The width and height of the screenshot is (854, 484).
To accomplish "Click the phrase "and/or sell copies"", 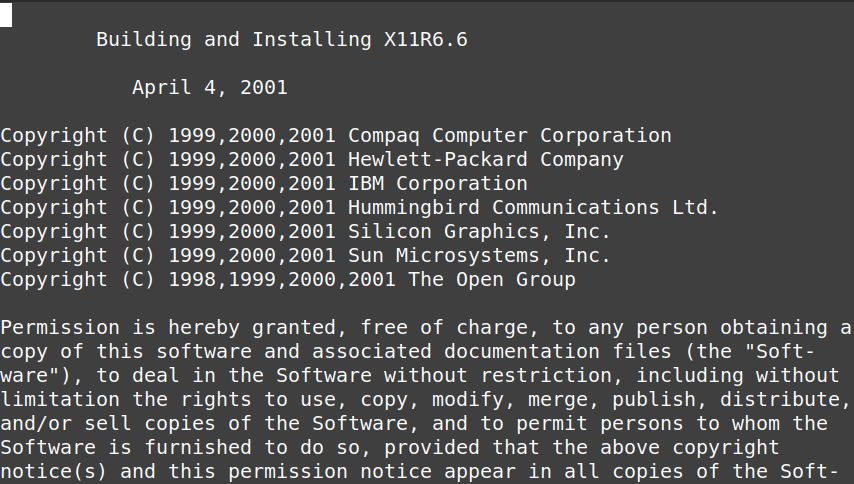I will (108, 424).
